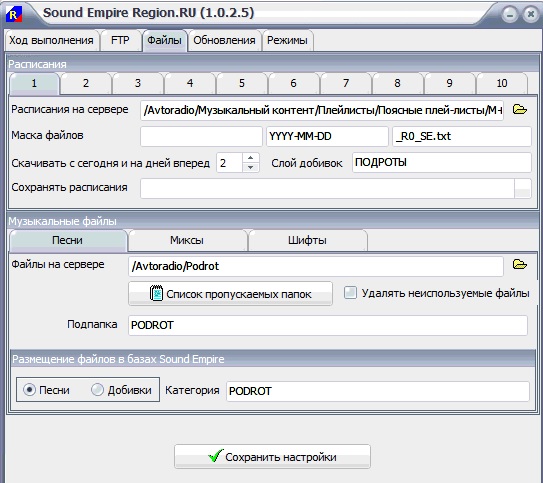Select schedule tab 9

coord(449,83)
